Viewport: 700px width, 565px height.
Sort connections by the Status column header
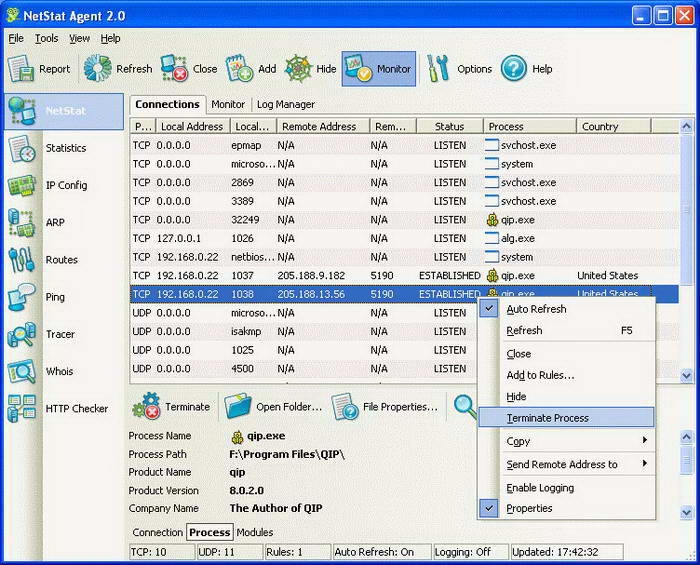pyautogui.click(x=449, y=127)
